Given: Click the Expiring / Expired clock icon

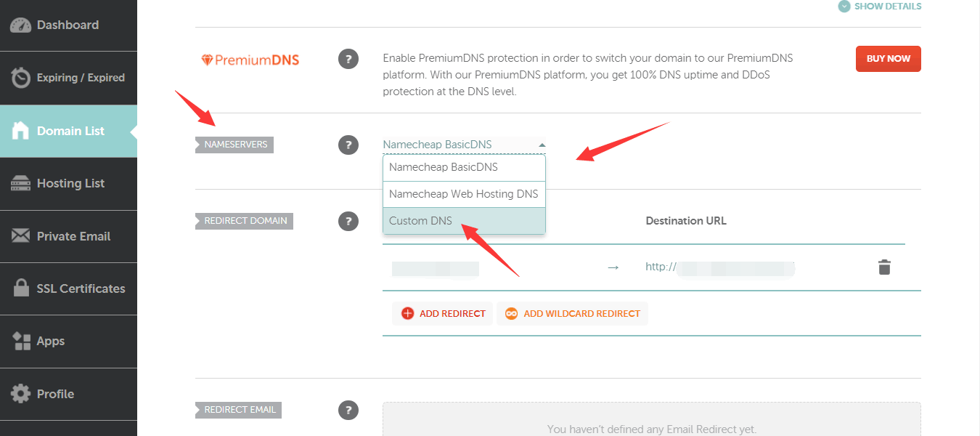Looking at the screenshot, I should coord(21,78).
